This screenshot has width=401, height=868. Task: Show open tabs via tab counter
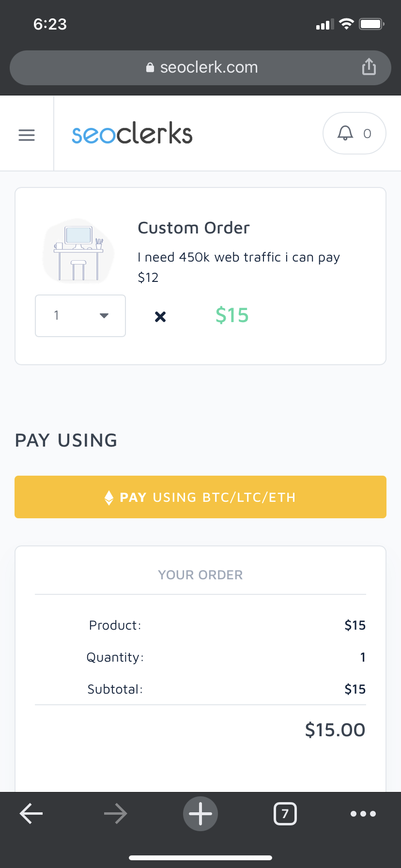tap(285, 814)
